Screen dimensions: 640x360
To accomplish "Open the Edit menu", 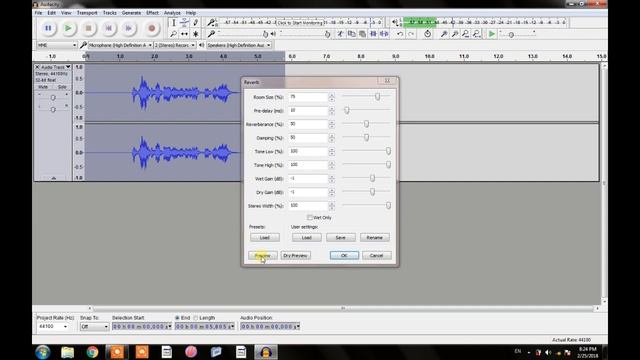I will (x=51, y=13).
